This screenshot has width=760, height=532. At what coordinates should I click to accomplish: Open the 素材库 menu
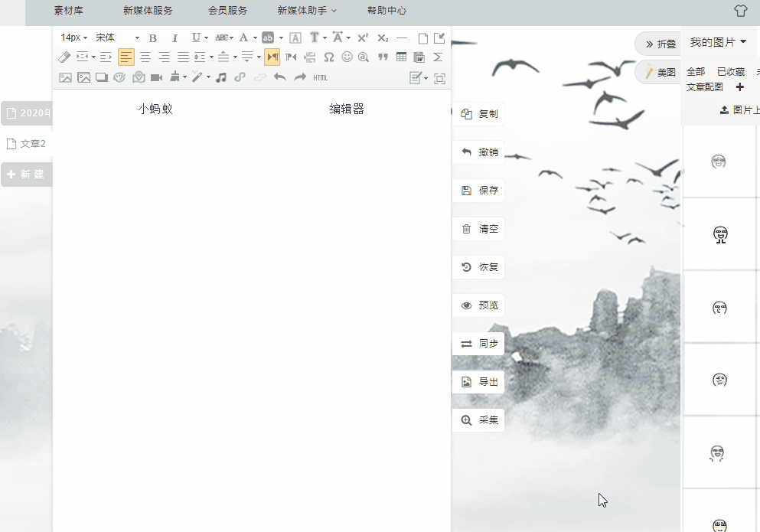(68, 11)
